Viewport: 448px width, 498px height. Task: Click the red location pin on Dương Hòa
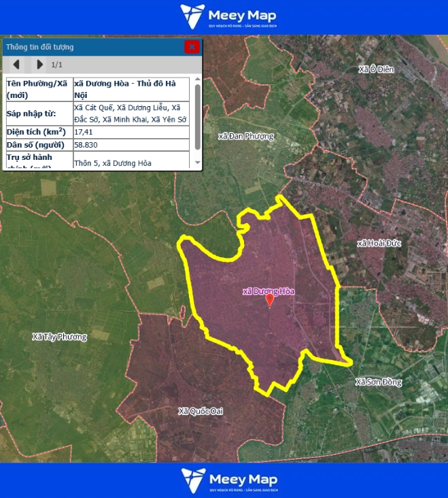(269, 300)
